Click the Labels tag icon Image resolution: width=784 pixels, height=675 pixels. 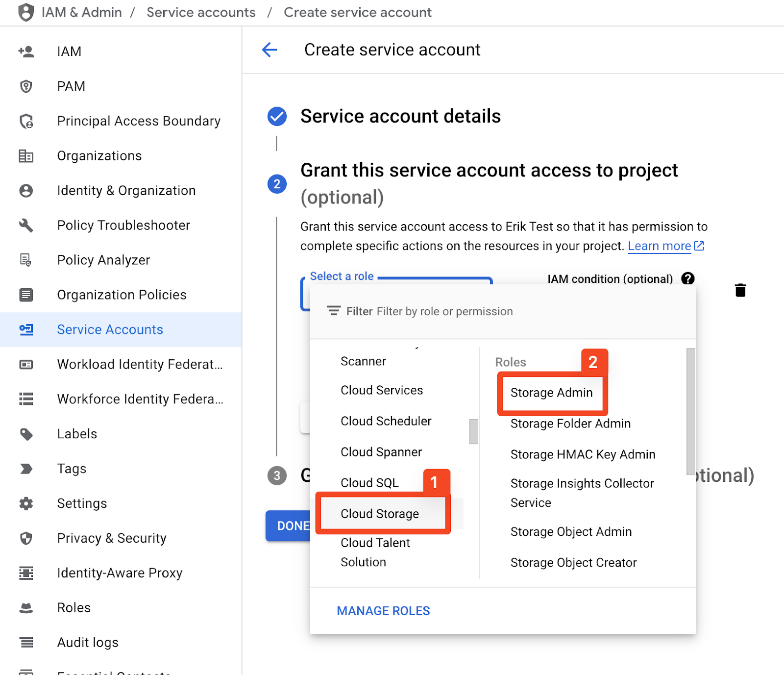26,434
